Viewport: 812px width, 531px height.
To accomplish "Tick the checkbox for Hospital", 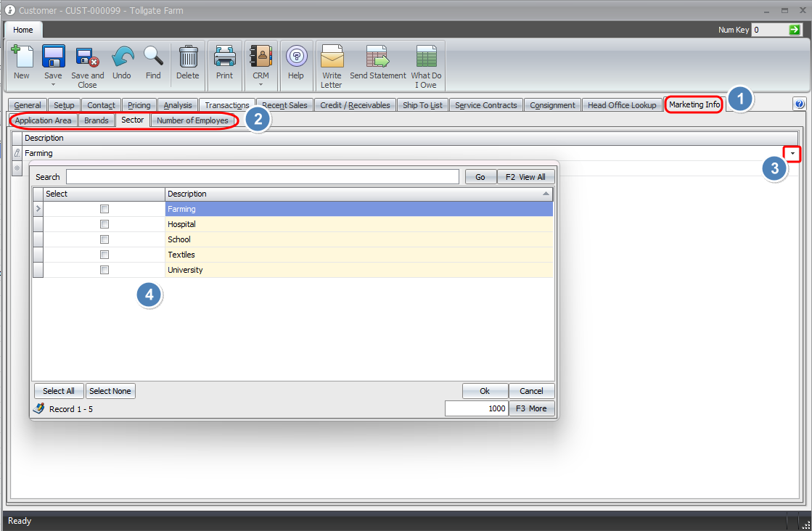I will 104,224.
